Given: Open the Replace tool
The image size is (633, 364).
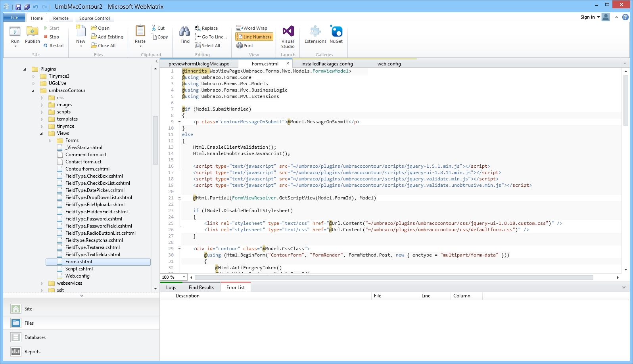Looking at the screenshot, I should (x=206, y=28).
